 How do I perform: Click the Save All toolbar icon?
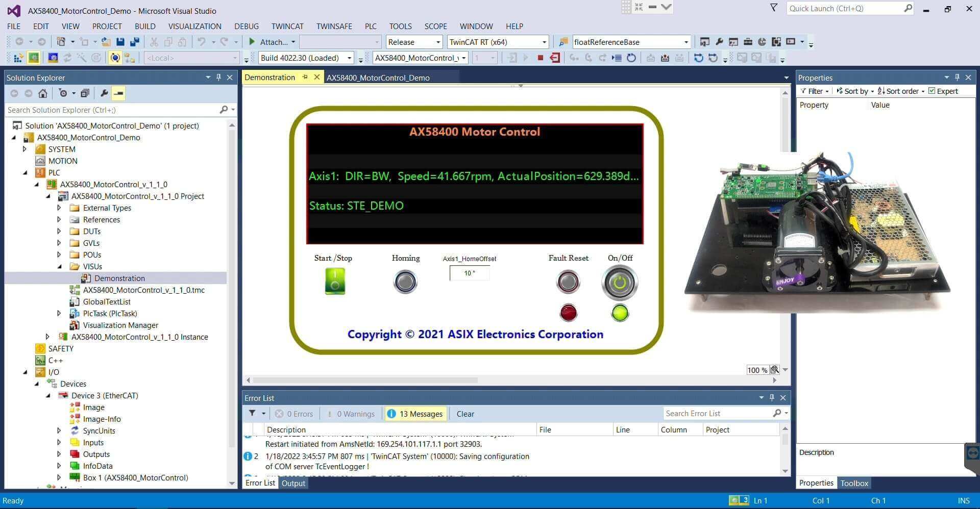click(135, 42)
